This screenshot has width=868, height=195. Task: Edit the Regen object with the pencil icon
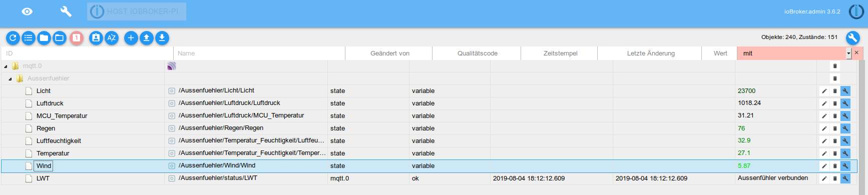pyautogui.click(x=824, y=128)
